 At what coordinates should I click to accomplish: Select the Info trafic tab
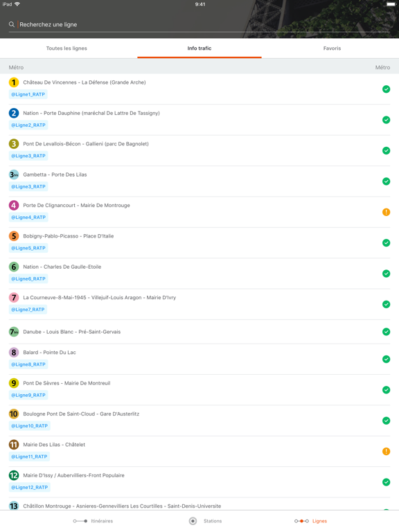[x=199, y=48]
